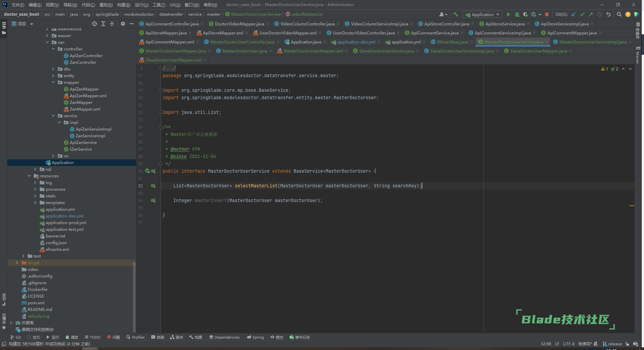Screen dimensions: 644x350
Task: Click the implementation gutter icon on line 32
Action: coord(153,186)
